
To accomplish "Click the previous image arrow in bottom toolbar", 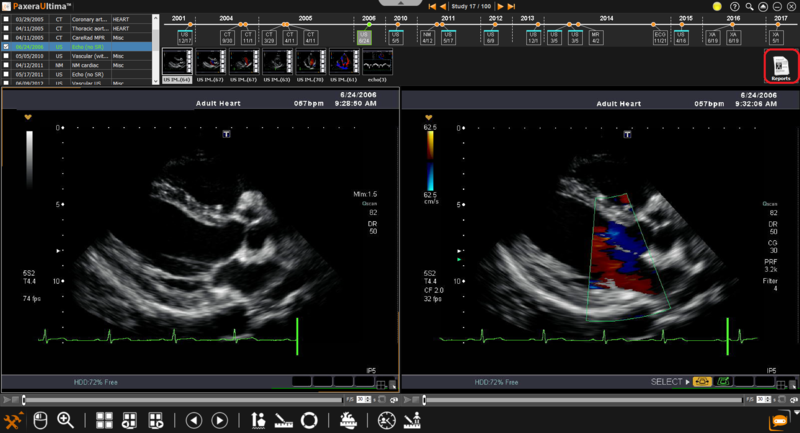I will click(x=194, y=420).
